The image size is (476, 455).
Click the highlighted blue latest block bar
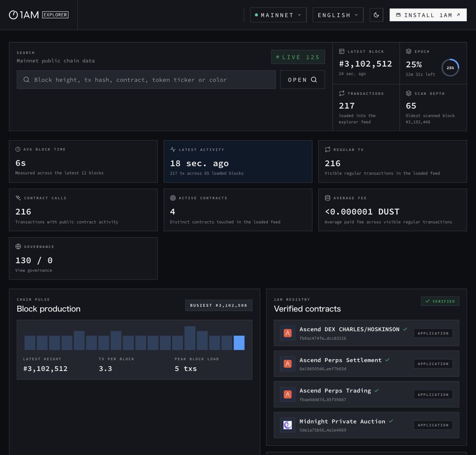(x=239, y=343)
